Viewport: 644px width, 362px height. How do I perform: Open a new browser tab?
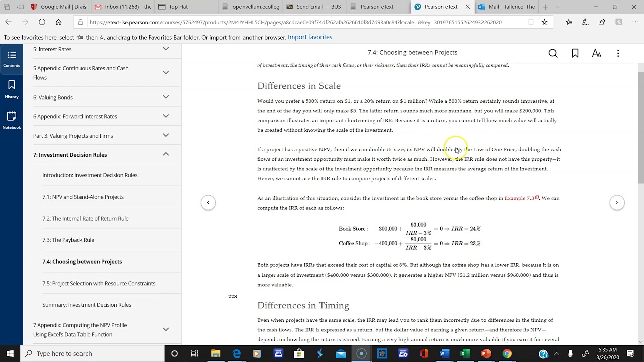[546, 7]
